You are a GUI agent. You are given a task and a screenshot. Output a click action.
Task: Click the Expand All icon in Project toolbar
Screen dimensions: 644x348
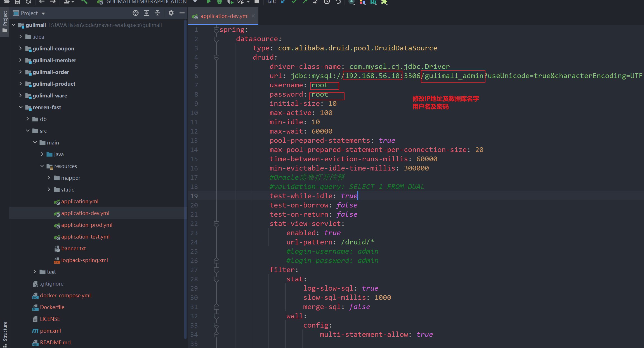[146, 13]
